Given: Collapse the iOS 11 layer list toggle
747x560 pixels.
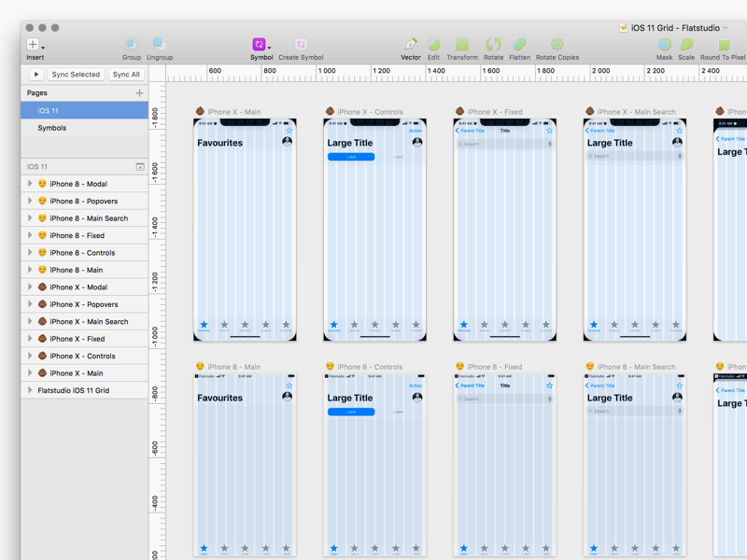Looking at the screenshot, I should coord(140,167).
